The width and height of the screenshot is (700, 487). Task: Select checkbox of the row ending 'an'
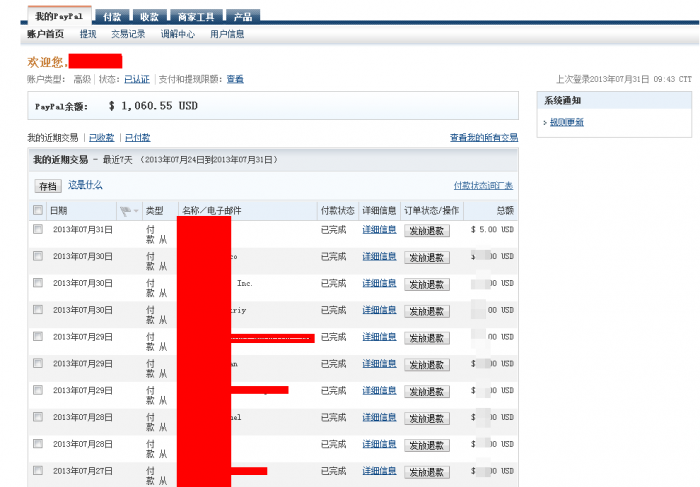tap(38, 363)
